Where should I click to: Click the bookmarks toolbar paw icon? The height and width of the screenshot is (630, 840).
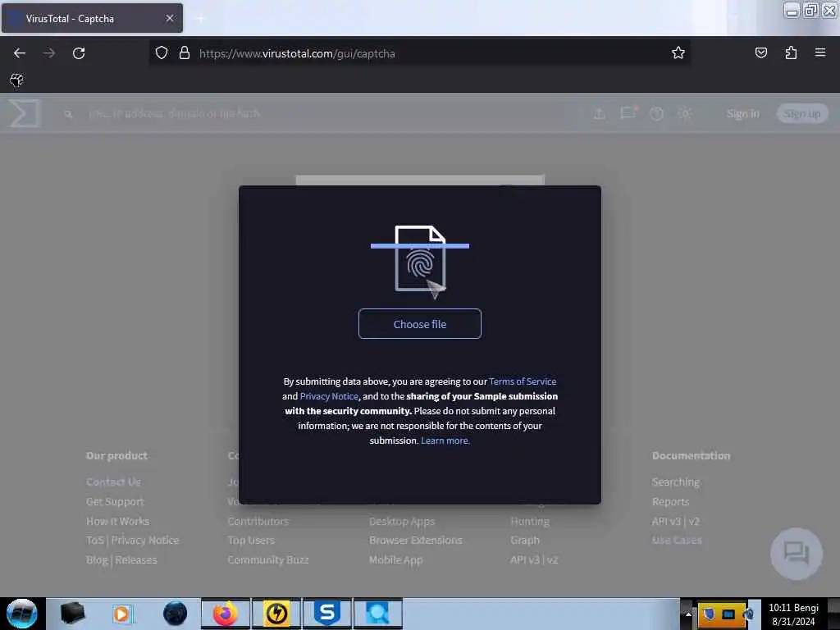pos(16,80)
